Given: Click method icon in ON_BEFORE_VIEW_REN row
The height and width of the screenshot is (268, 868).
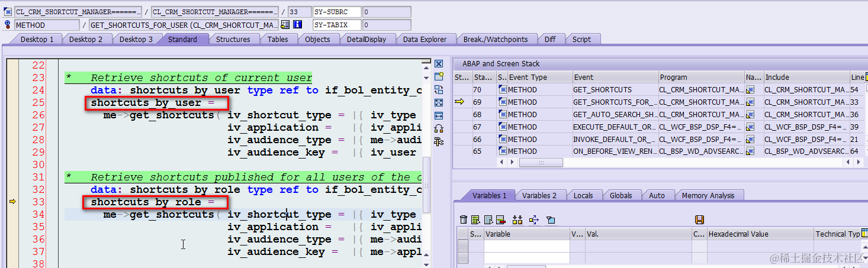Looking at the screenshot, I should click(x=503, y=151).
